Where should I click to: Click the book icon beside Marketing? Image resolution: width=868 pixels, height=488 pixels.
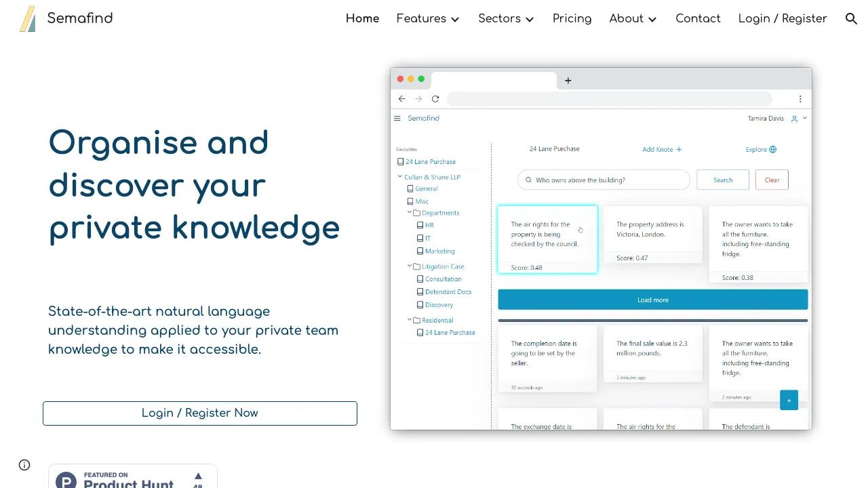[x=420, y=251]
